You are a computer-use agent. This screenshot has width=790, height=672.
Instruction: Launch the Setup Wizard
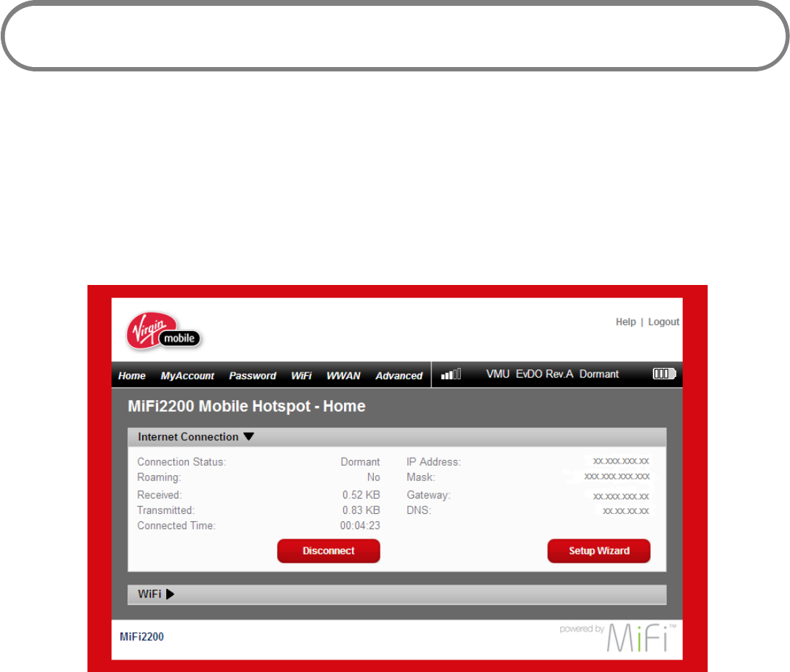pyautogui.click(x=599, y=551)
